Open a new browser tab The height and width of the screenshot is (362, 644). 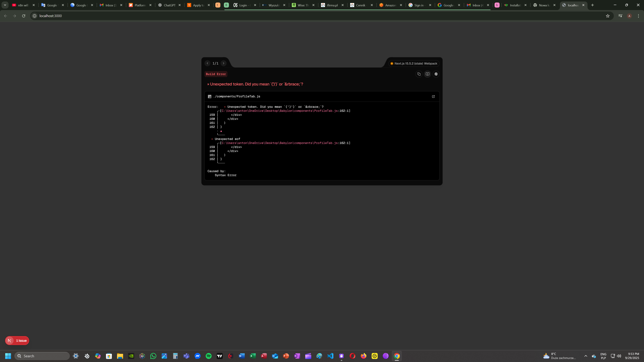coord(592,5)
